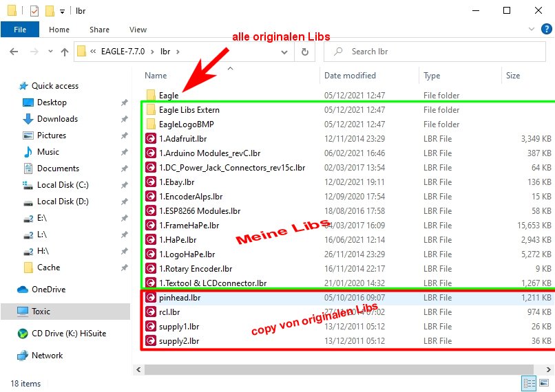Sort by the Size column header

click(x=513, y=76)
